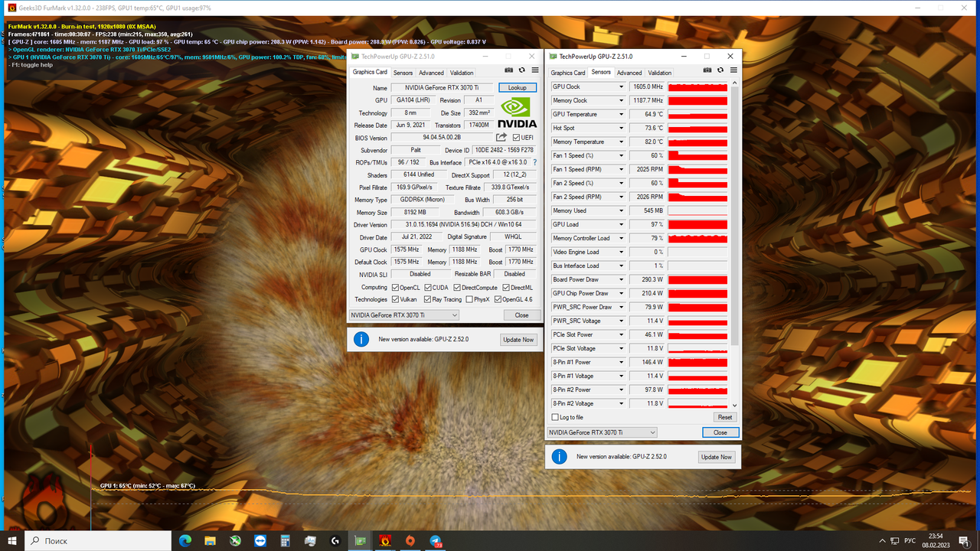Viewport: 980px width, 551px height.
Task: Open the Hot Spot sensor dropdown
Action: (621, 128)
